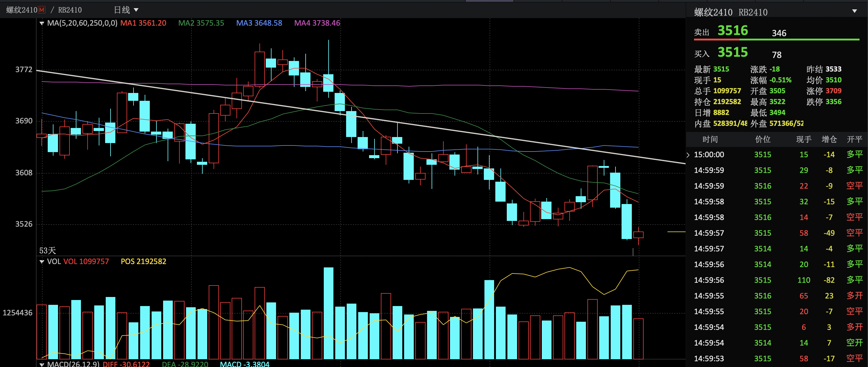This screenshot has width=868, height=367.
Task: Select the 15:00:00 tick row
Action: pyautogui.click(x=777, y=155)
